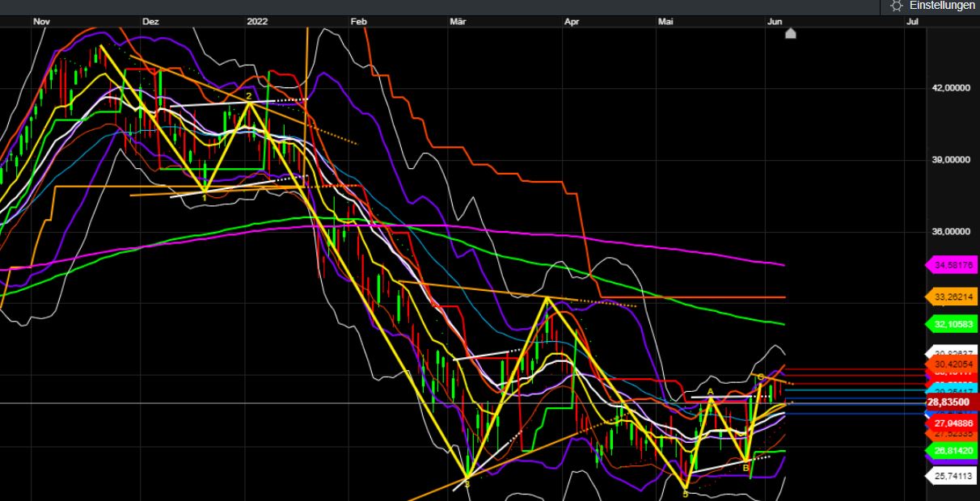Viewport: 980px width, 501px height.
Task: Click the 2022 label on the time axis
Action: click(x=257, y=22)
